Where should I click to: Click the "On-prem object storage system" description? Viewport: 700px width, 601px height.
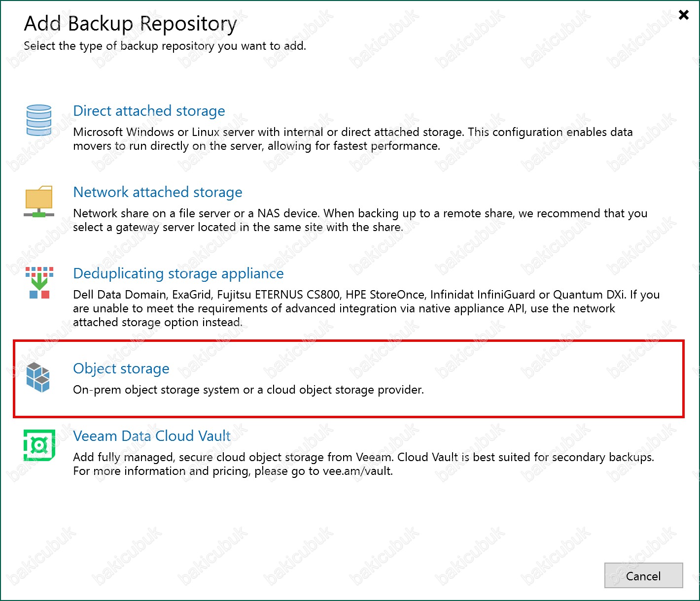coord(248,390)
